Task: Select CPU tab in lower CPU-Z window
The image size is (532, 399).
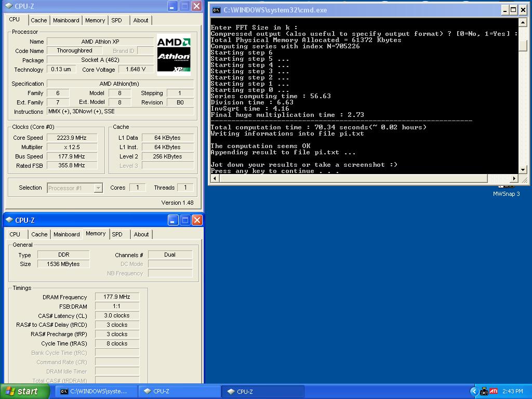Action: tap(15, 234)
